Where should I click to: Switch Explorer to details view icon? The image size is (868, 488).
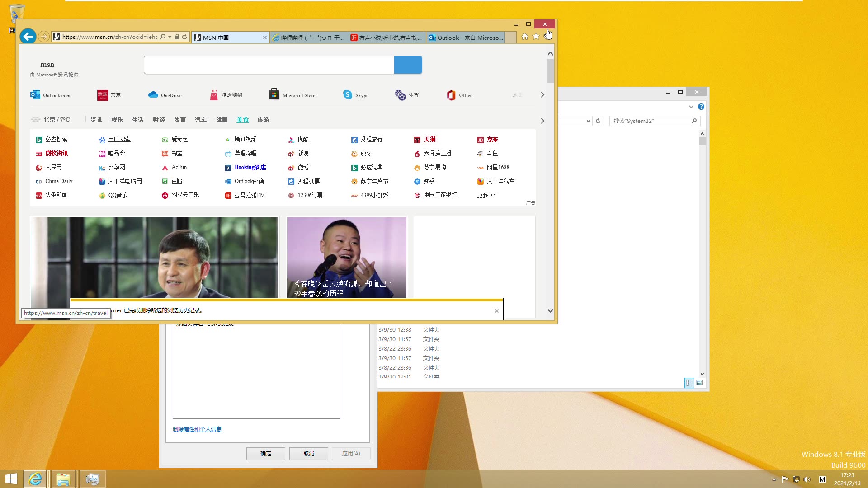[689, 383]
